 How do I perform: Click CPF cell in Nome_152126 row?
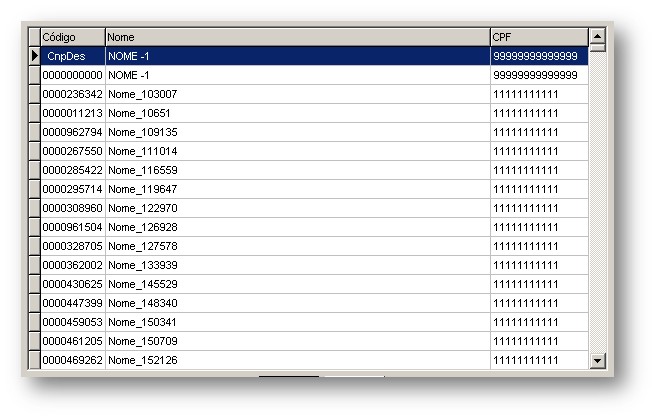coord(539,360)
